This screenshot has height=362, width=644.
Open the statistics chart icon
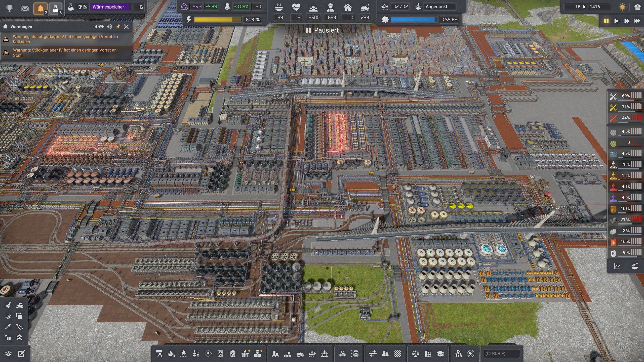(x=617, y=266)
